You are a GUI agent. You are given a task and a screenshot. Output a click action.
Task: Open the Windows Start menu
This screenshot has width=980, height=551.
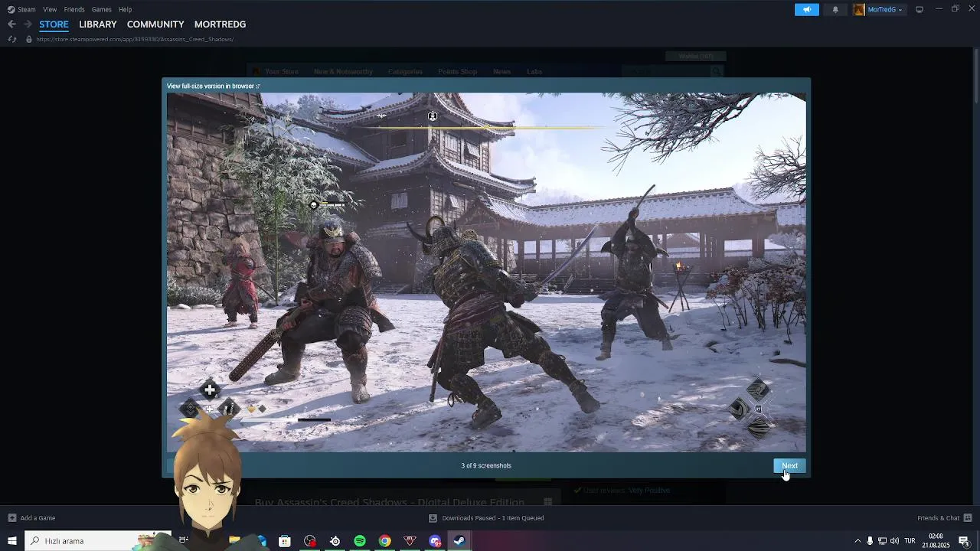(x=11, y=541)
